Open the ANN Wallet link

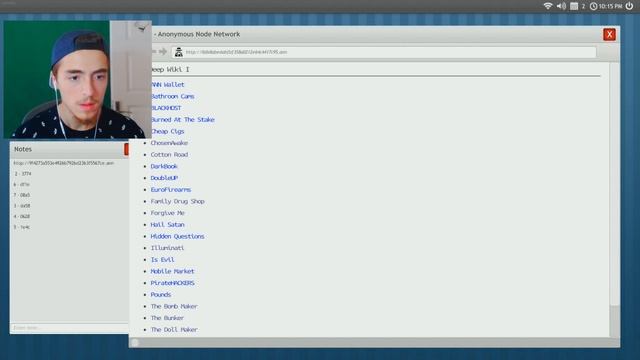(168, 84)
